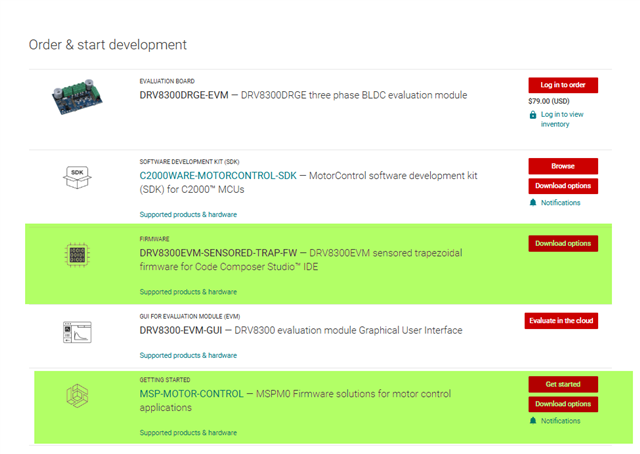Click the firmware chip icon
640x454 pixels.
coord(77,254)
